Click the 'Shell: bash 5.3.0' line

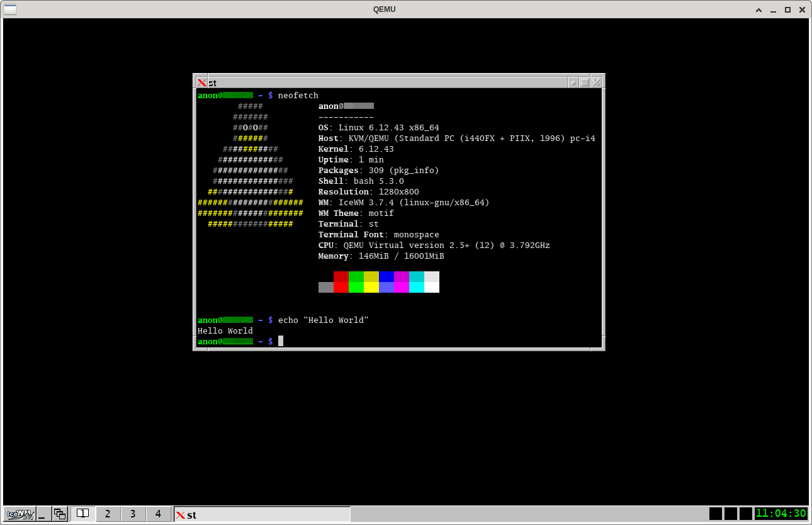coord(361,181)
